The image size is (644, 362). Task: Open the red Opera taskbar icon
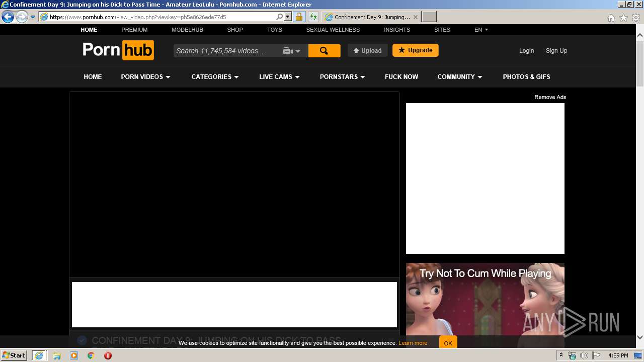[108, 355]
